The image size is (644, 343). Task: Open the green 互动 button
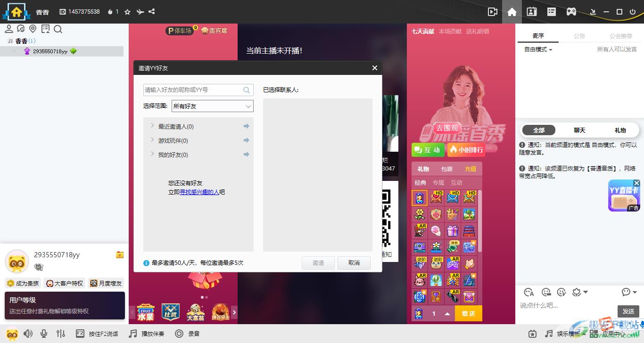428,150
